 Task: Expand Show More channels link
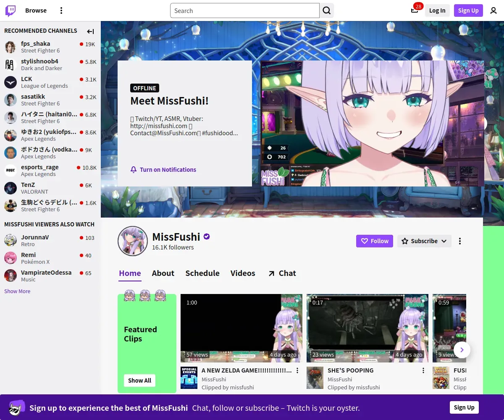click(17, 291)
